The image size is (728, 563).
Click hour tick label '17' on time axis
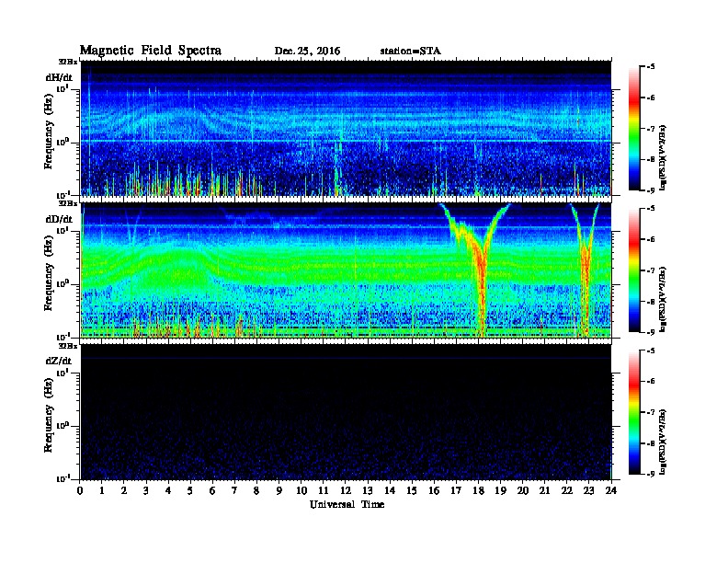(456, 491)
